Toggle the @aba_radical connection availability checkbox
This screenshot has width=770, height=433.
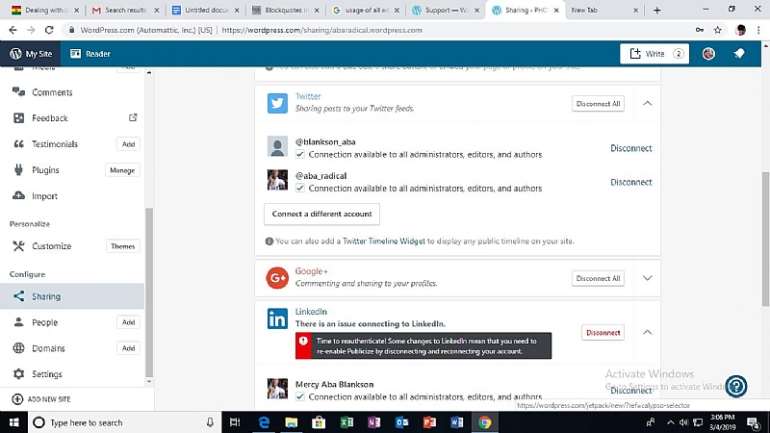click(x=300, y=188)
